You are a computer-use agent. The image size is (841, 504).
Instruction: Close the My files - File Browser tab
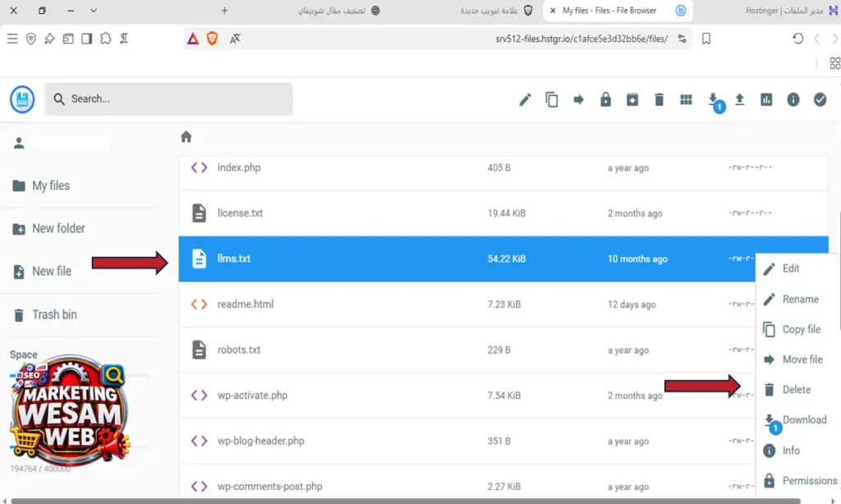click(x=553, y=10)
